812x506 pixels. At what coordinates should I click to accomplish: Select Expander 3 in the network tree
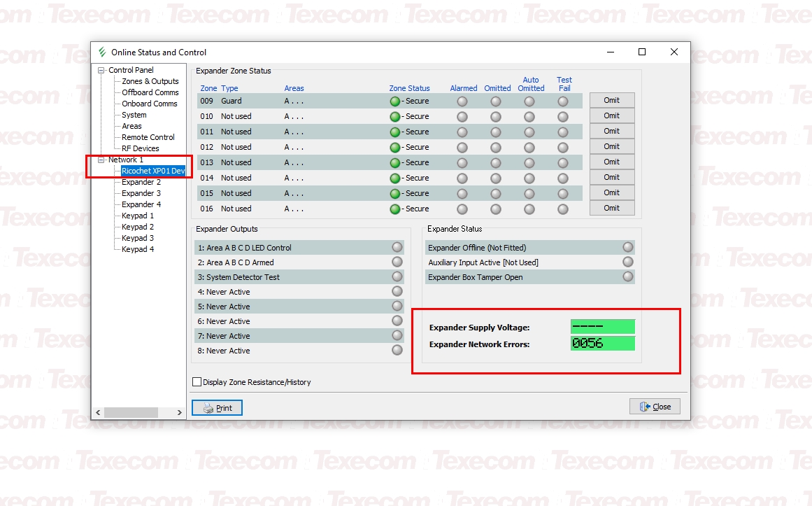point(141,193)
